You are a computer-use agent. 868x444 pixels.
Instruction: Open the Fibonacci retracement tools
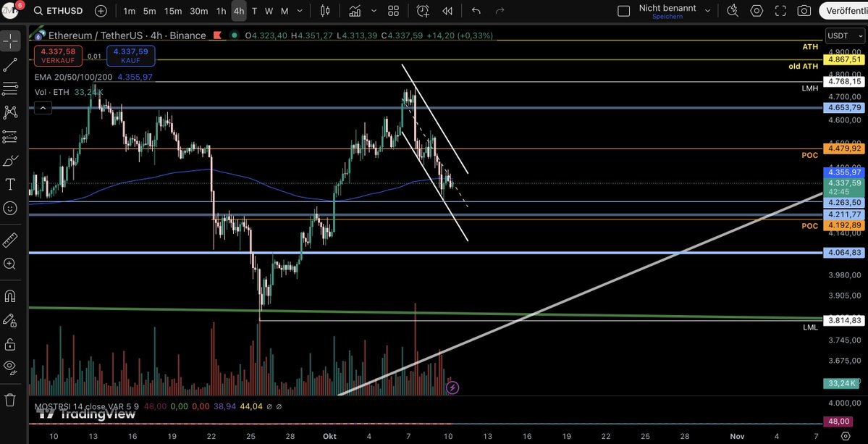10,88
